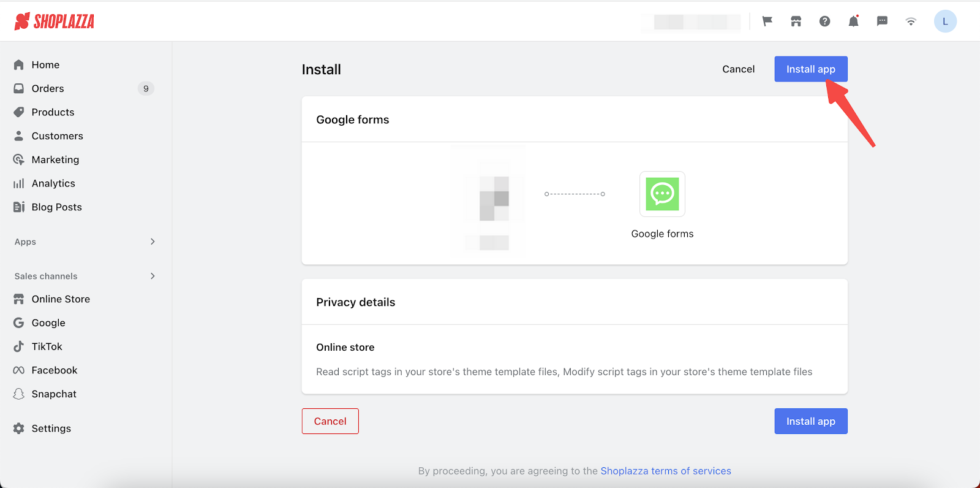The image size is (980, 488).
Task: Click the blurred store logo thumbnail
Action: (489, 201)
